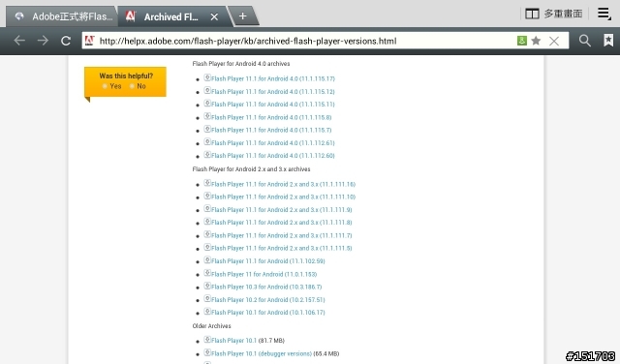The height and width of the screenshot is (364, 620).
Task: Click download icon beside 11.1.115.17 link
Action: coord(207,77)
